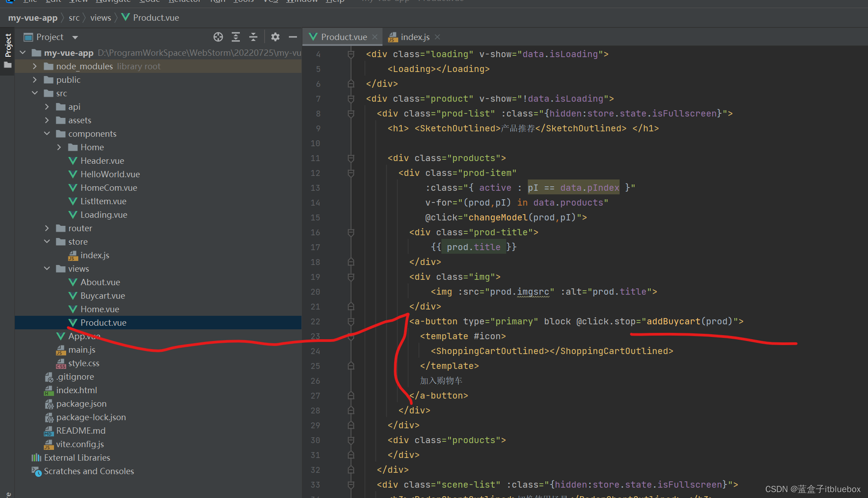This screenshot has width=868, height=498.
Task: Toggle code fold marker at line 8
Action: pyautogui.click(x=351, y=113)
